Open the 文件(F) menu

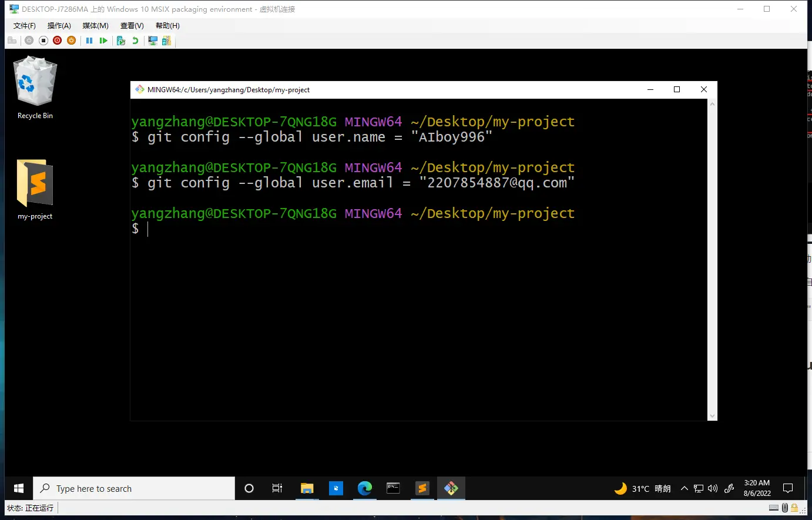point(24,26)
